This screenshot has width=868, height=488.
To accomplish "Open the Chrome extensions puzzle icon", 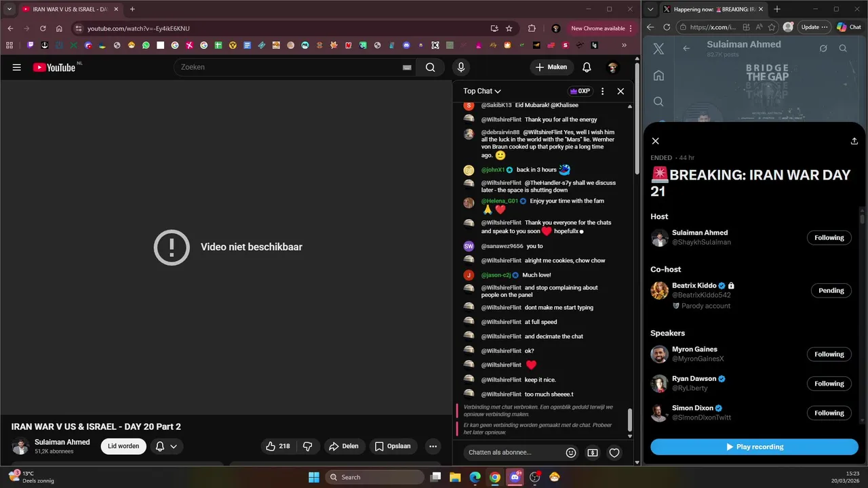I will 532,28.
